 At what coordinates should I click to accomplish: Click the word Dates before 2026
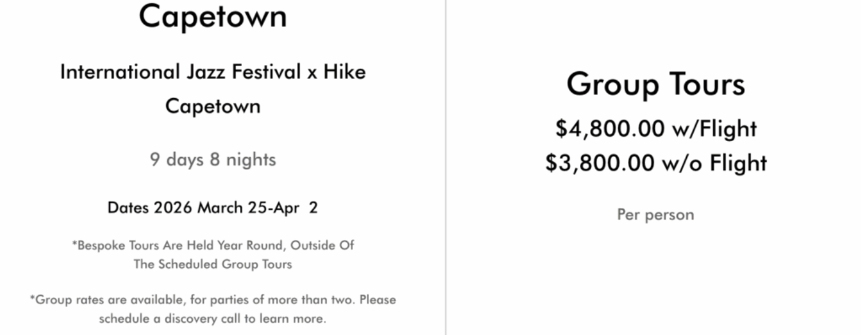[x=128, y=208]
